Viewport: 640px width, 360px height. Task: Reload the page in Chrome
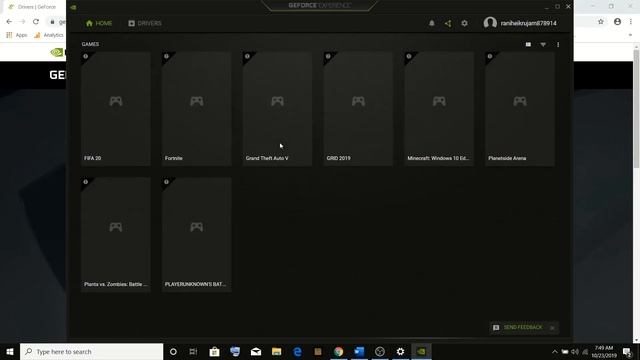tap(36, 22)
